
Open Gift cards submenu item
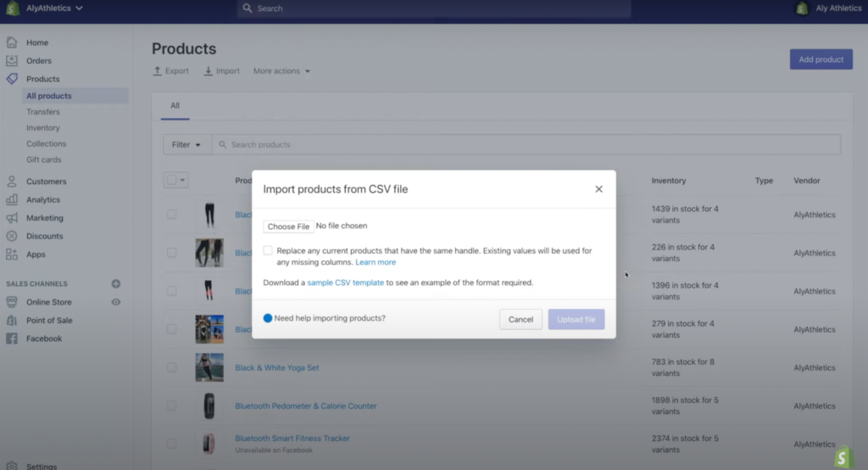tap(44, 160)
